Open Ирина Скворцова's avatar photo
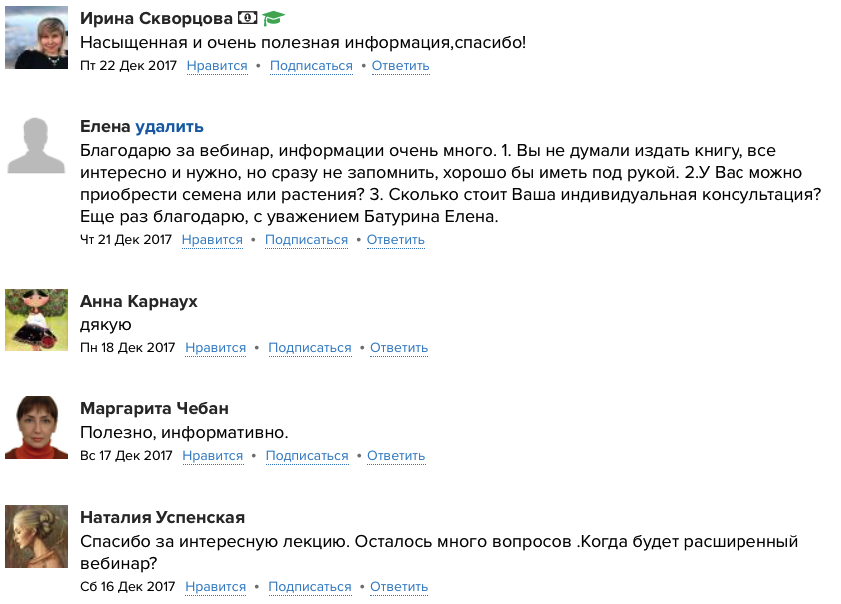The height and width of the screenshot is (604, 841). coord(36,38)
